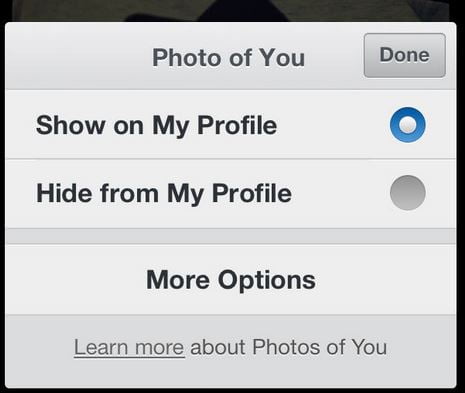Click the gray divider above More Options

(x=231, y=237)
